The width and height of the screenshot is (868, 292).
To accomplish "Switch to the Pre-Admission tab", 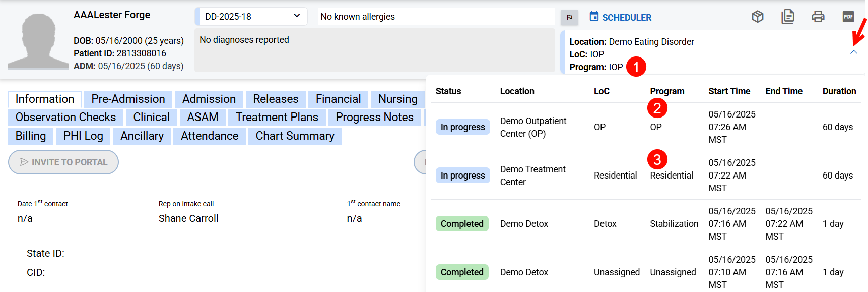I will 128,99.
